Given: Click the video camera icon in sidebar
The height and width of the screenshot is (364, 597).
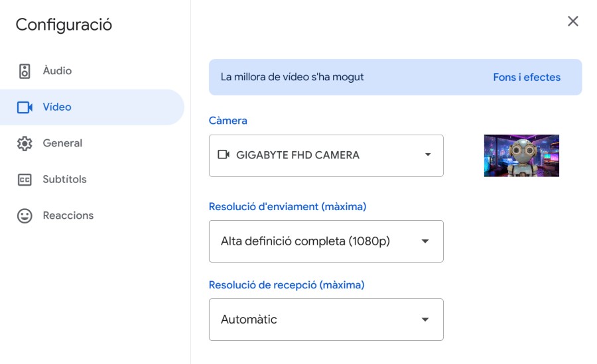Looking at the screenshot, I should pyautogui.click(x=25, y=107).
